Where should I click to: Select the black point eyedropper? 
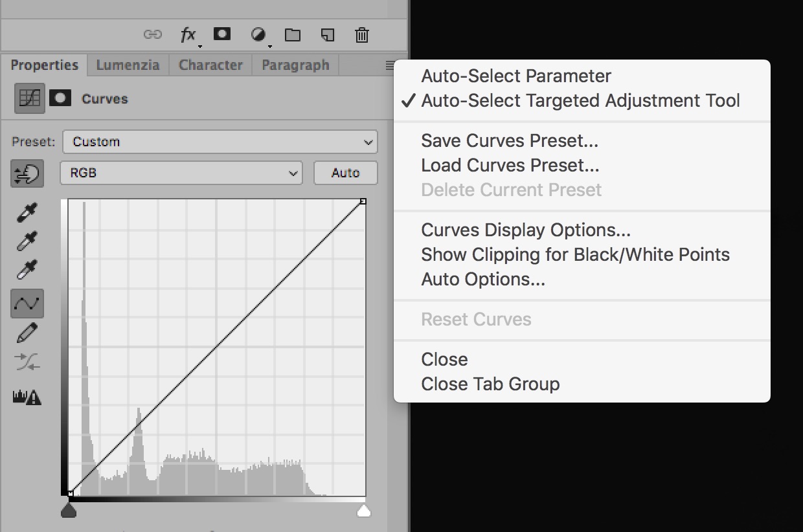[x=27, y=213]
